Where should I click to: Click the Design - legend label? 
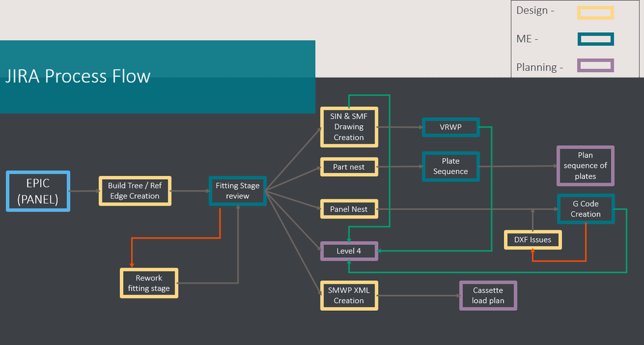[x=535, y=11]
